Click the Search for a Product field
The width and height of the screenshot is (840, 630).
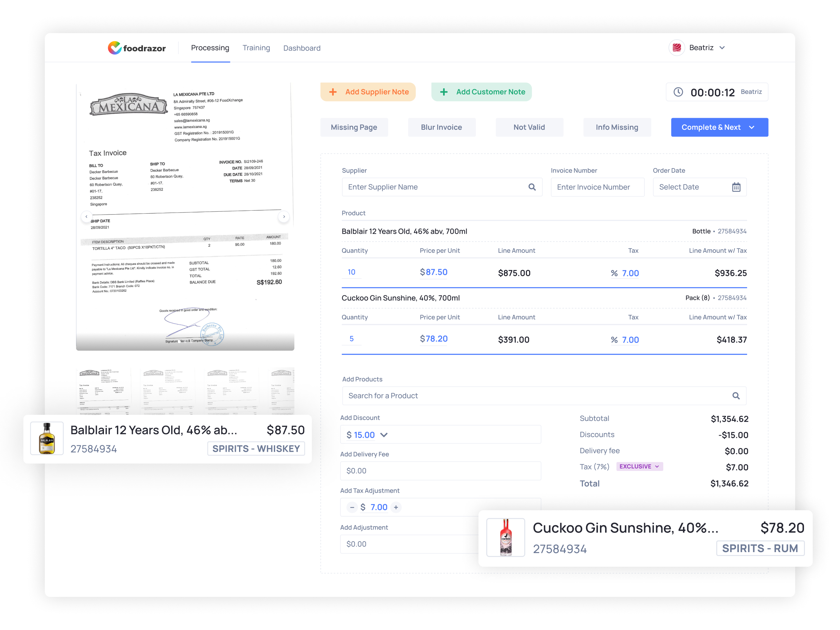pos(544,396)
